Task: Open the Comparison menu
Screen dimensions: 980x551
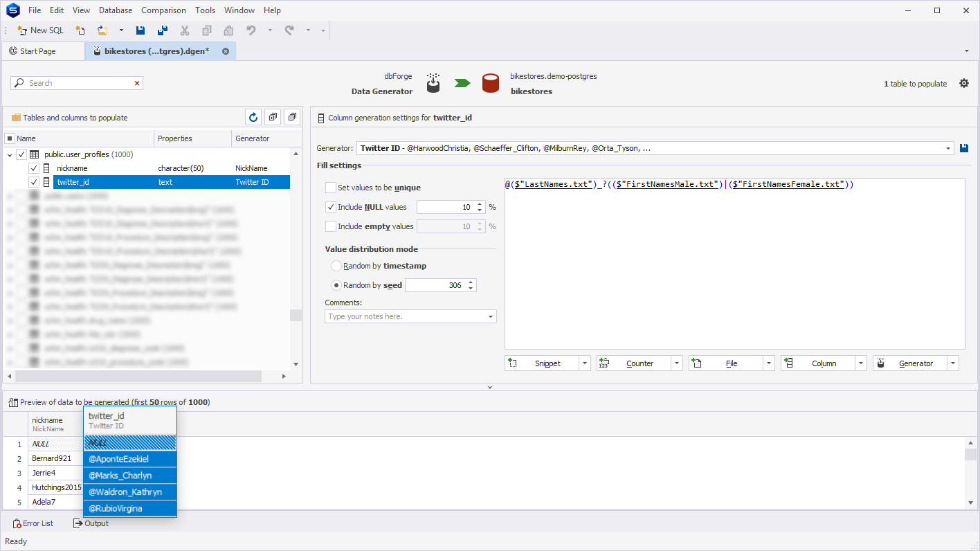Action: point(163,10)
